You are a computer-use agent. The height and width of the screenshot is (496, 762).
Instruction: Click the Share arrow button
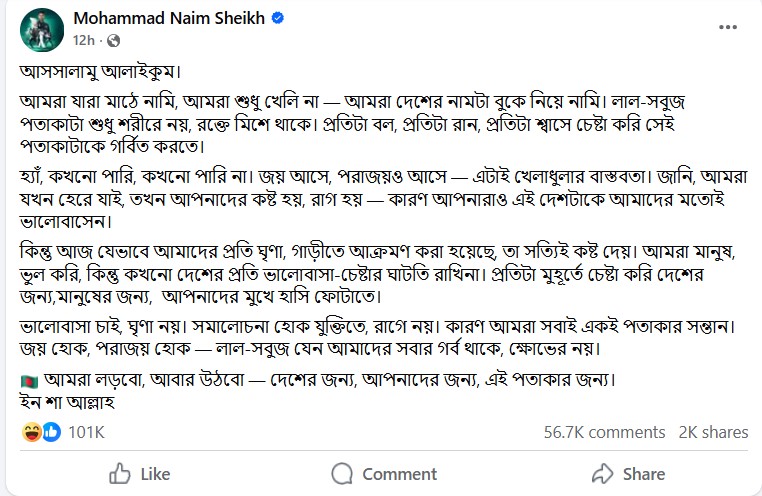point(627,473)
